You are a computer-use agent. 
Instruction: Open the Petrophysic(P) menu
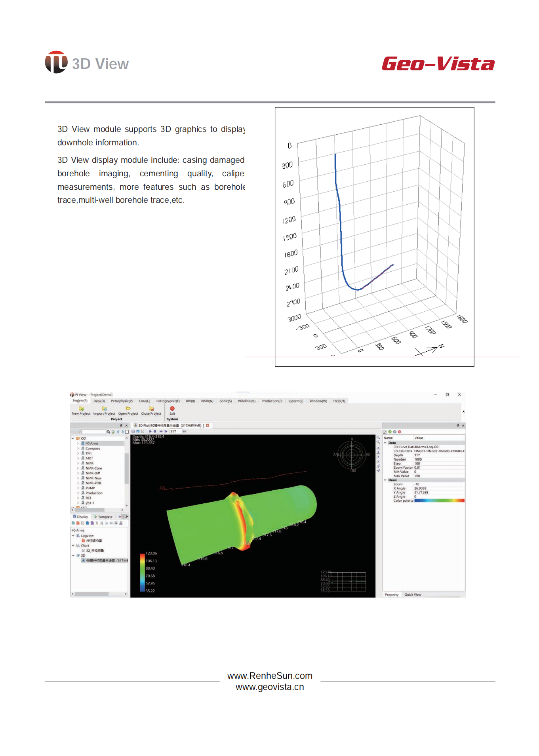(x=122, y=401)
